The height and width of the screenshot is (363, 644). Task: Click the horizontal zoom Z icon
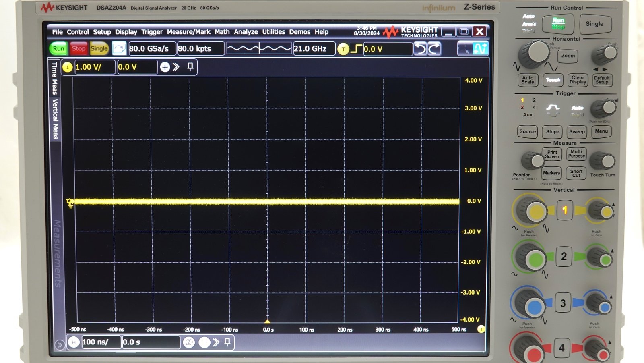(x=189, y=342)
